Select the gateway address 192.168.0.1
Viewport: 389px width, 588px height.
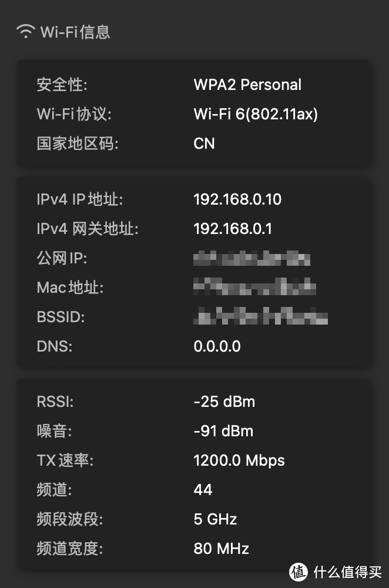tap(233, 229)
